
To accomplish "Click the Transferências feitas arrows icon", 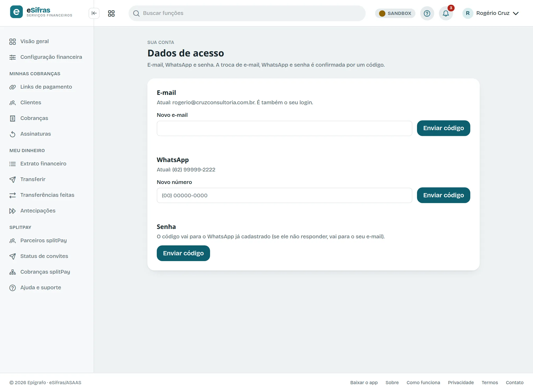I will [13, 195].
